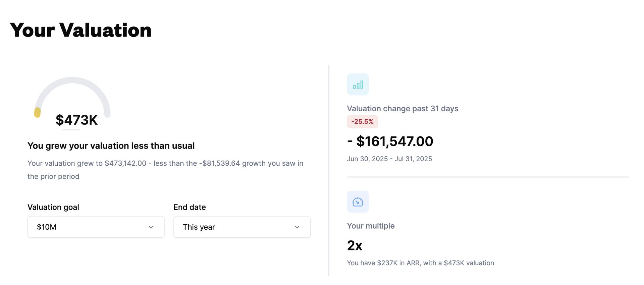Click the Jun 30 - Jul 31 date range
This screenshot has height=285, width=644.
coord(389,159)
